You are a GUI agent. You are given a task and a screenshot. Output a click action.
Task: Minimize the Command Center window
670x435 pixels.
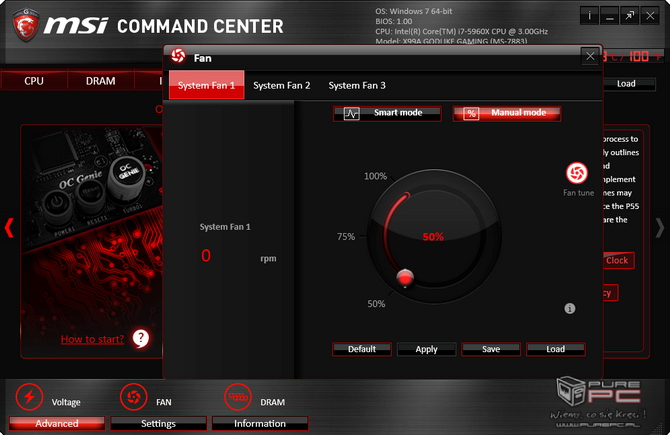point(609,16)
